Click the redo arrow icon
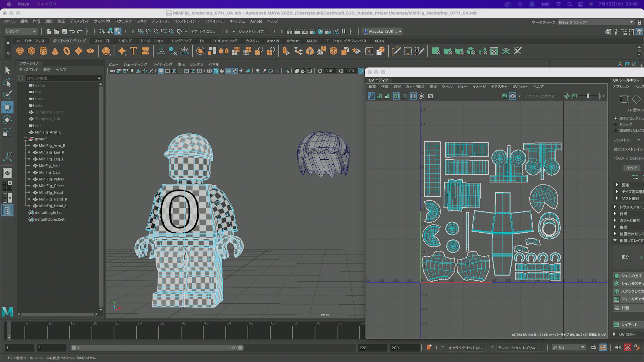644x362 pixels. pos(80,31)
